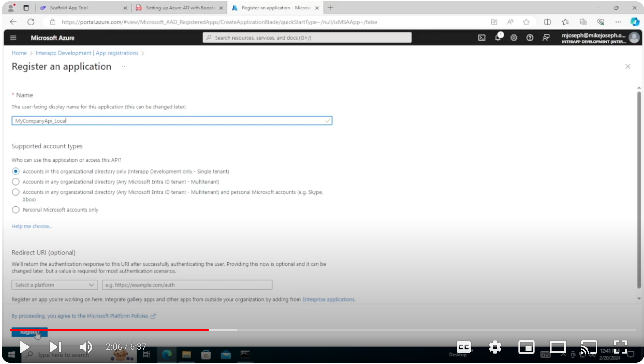Focus Azure search resources box
Image resolution: width=644 pixels, height=364 pixels.
[x=307, y=38]
